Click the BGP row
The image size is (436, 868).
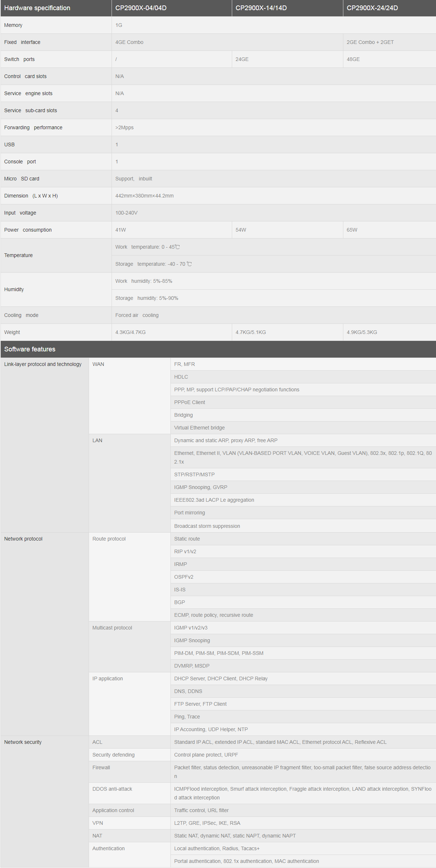(303, 602)
